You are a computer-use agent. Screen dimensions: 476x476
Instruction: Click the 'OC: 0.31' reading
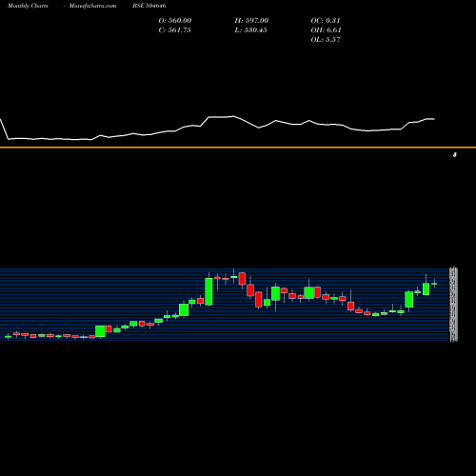(x=326, y=21)
